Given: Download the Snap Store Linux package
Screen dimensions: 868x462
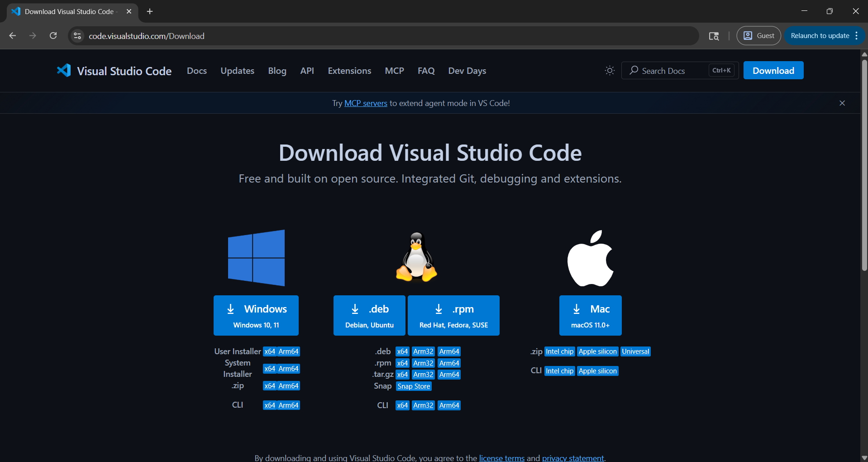Looking at the screenshot, I should pyautogui.click(x=414, y=386).
